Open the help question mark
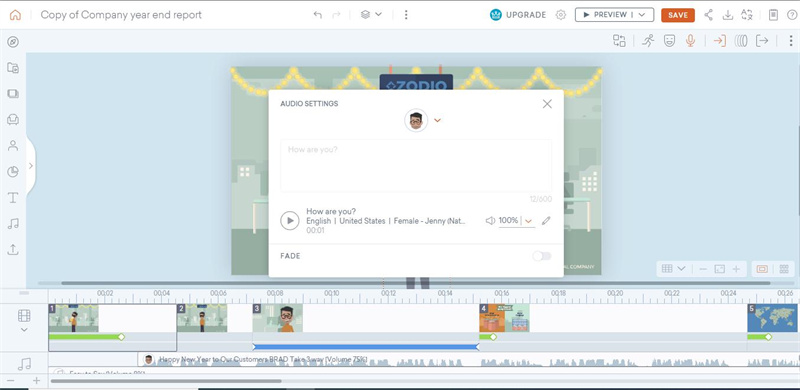This screenshot has width=800, height=390. (x=791, y=15)
